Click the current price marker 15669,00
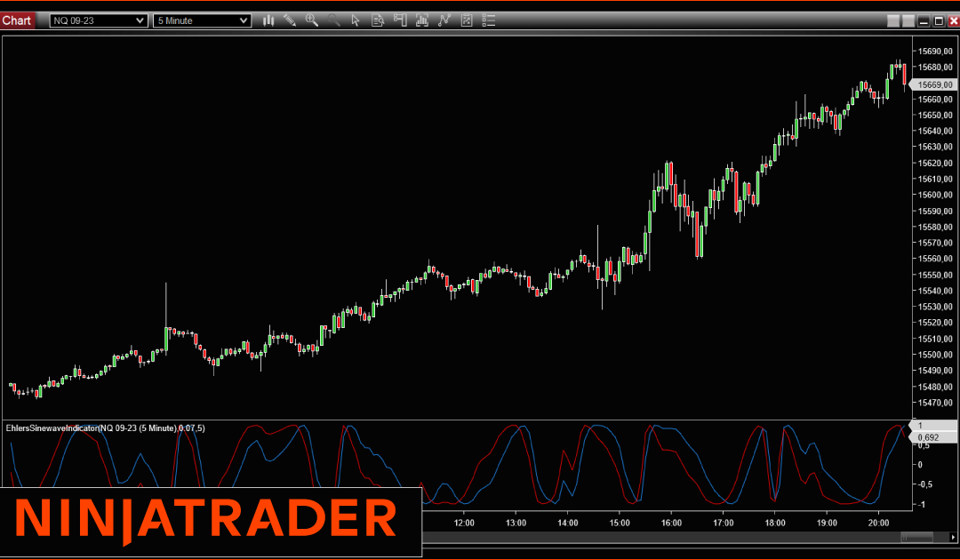The image size is (960, 560). click(x=933, y=84)
